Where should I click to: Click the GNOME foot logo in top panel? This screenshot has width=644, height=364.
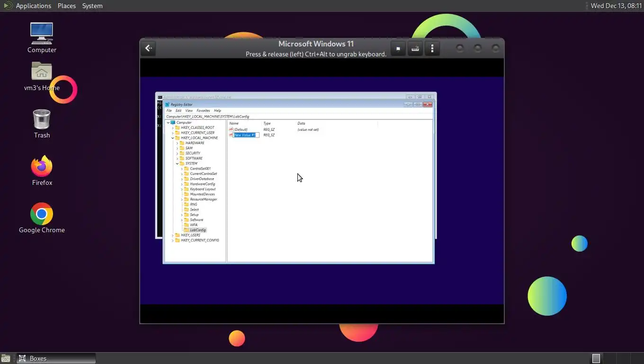[x=8, y=6]
